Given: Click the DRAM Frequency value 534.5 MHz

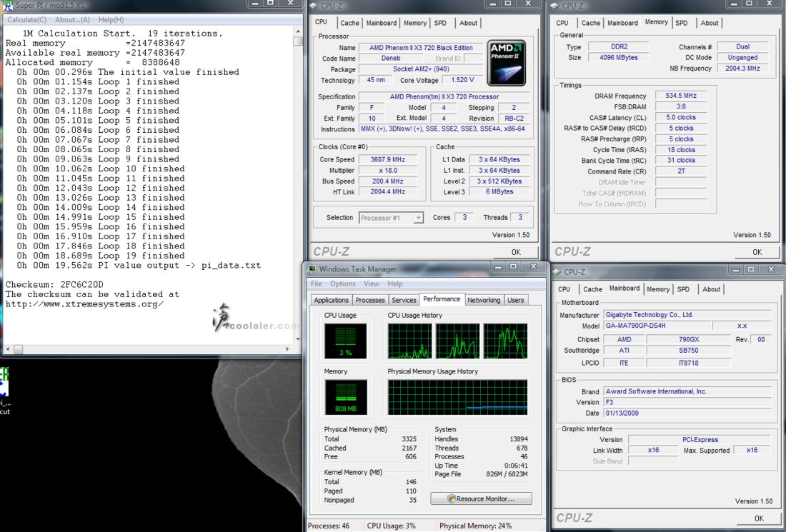Looking at the screenshot, I should tap(681, 96).
